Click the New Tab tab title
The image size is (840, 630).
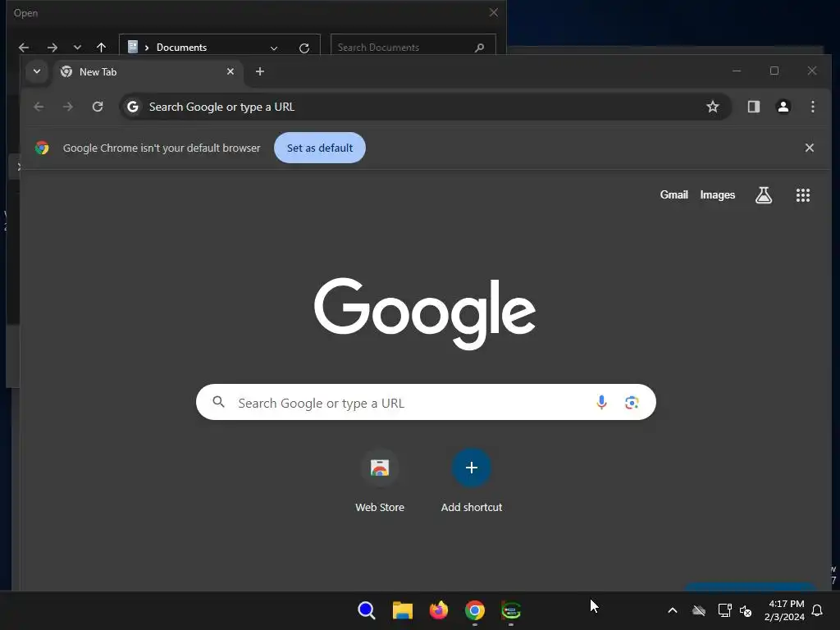tap(98, 72)
